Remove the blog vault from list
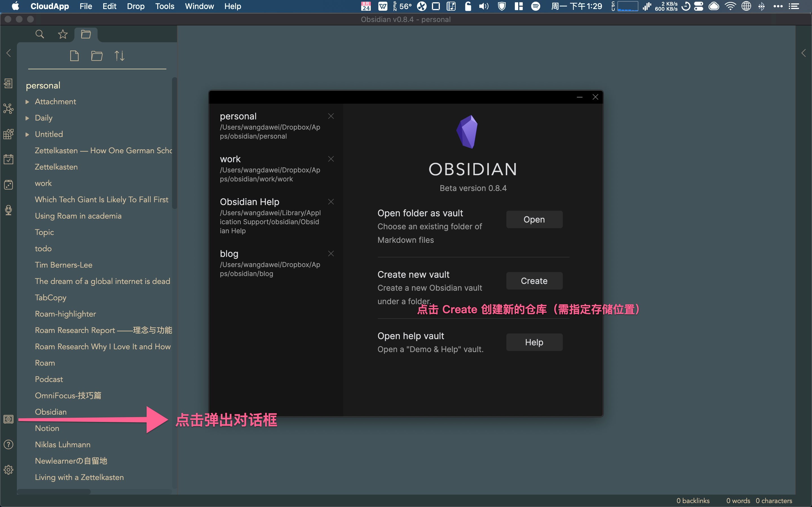The width and height of the screenshot is (812, 507). [331, 253]
